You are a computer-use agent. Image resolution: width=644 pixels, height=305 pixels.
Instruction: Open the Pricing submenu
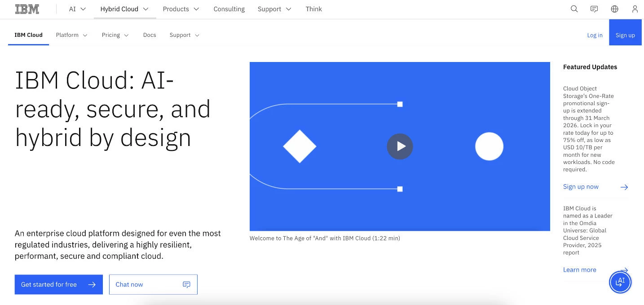[x=115, y=35]
